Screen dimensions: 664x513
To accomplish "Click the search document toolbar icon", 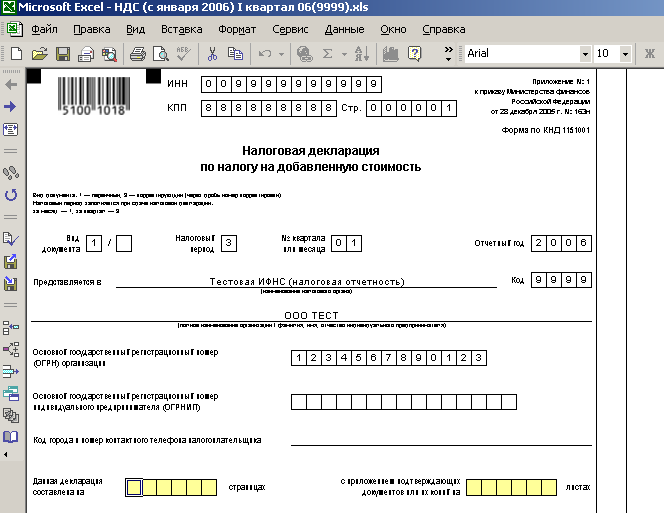I will [109, 54].
